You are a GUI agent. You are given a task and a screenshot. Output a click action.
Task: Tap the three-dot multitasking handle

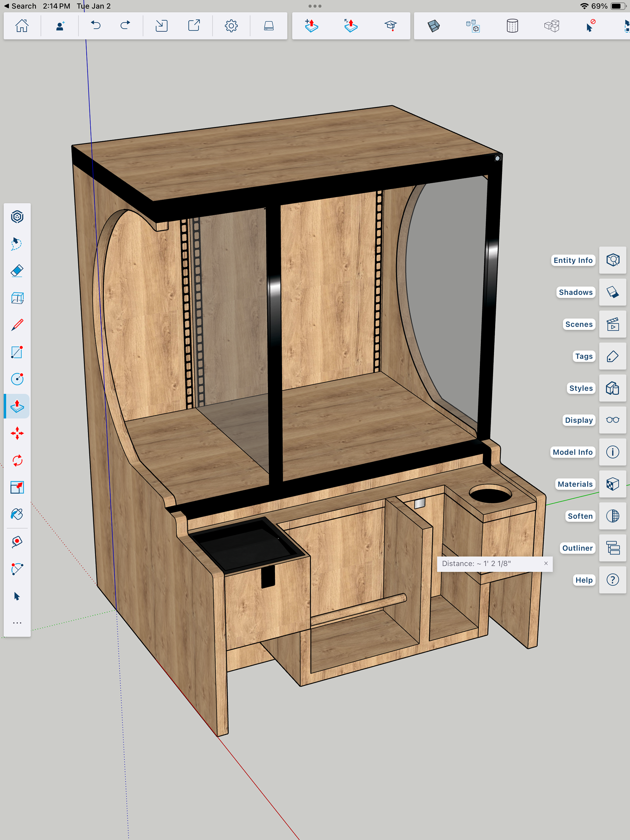[315, 6]
